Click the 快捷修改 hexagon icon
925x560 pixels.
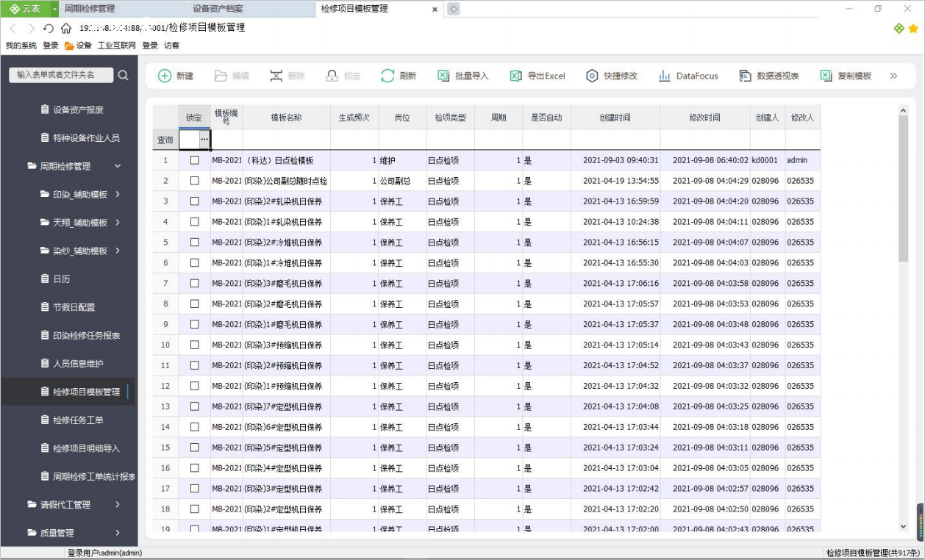(592, 76)
